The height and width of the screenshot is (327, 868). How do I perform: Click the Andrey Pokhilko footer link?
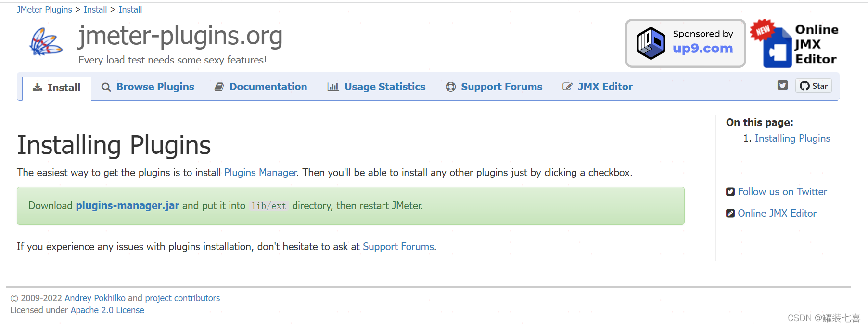click(95, 298)
